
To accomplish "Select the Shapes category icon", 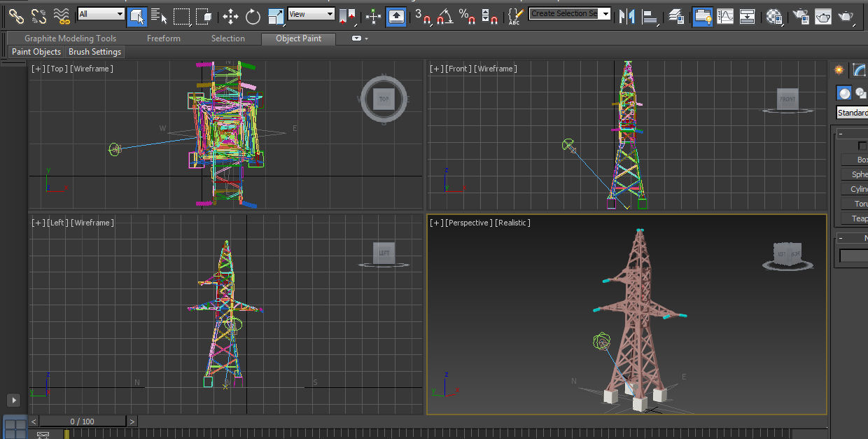I will click(860, 93).
